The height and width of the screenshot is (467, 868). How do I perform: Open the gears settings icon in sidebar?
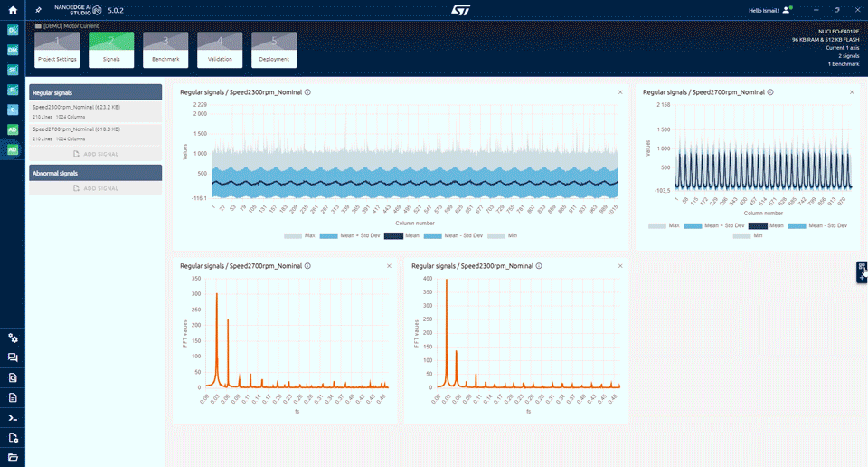(x=13, y=338)
